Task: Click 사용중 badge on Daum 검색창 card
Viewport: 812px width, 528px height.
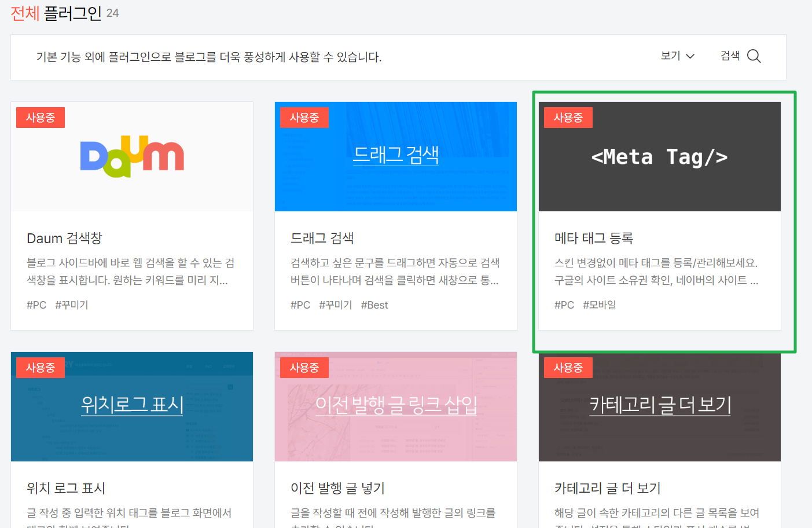Action: [x=41, y=118]
